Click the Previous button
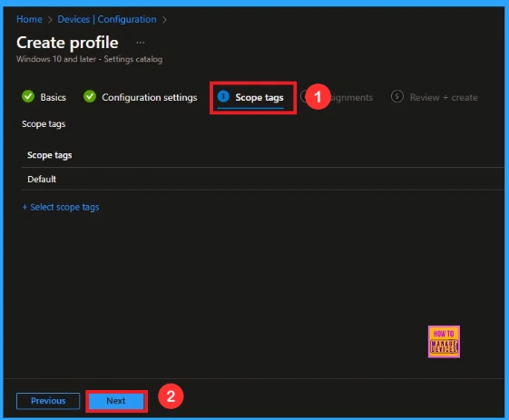The height and width of the screenshot is (420, 509). tap(48, 401)
